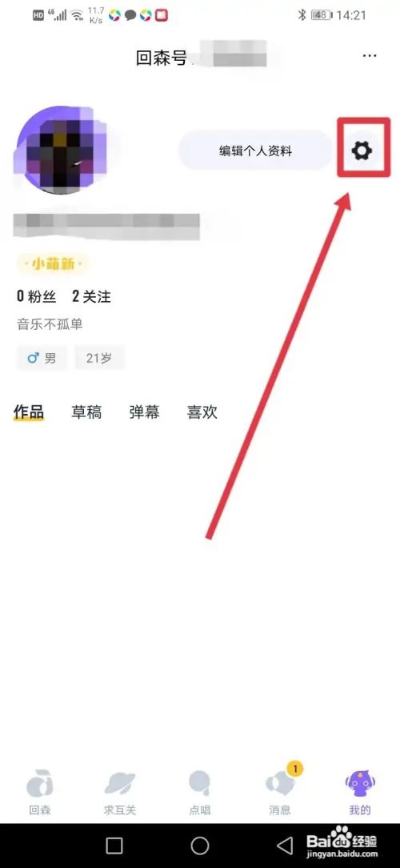View the 0 粉丝 followers list

click(36, 297)
